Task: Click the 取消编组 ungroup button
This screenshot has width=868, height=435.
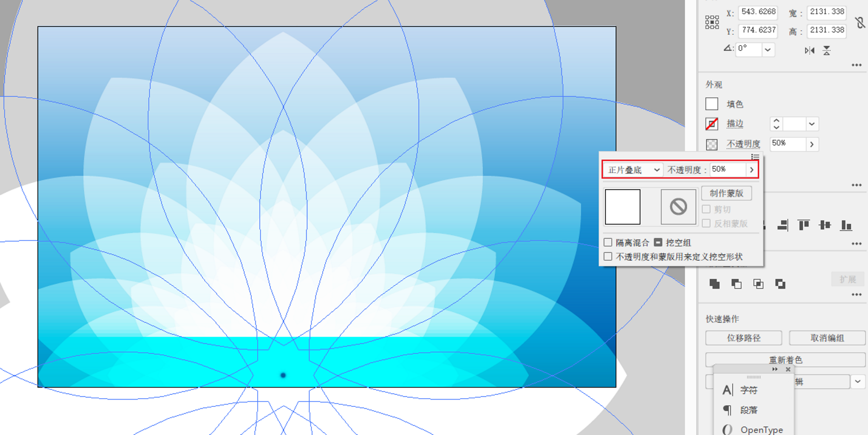Action: 827,338
